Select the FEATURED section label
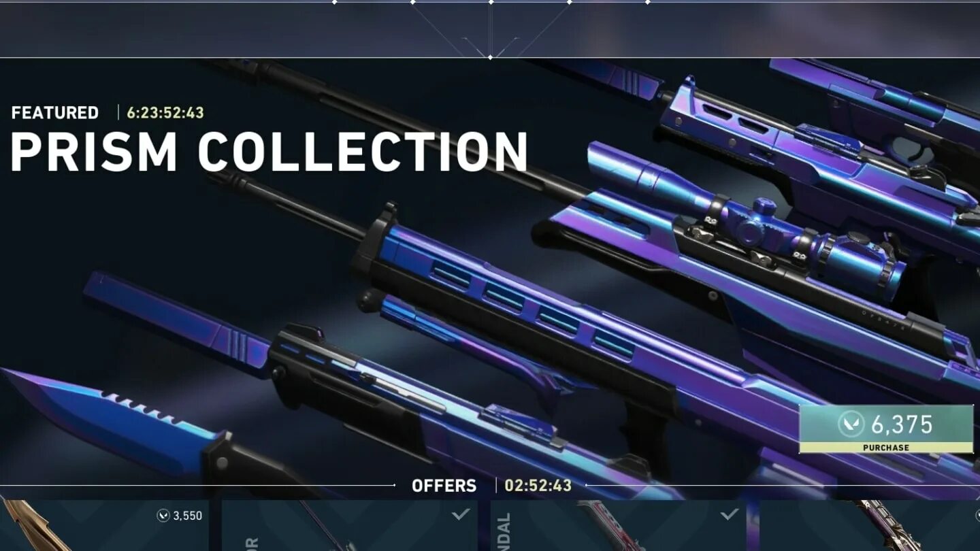 [x=55, y=112]
